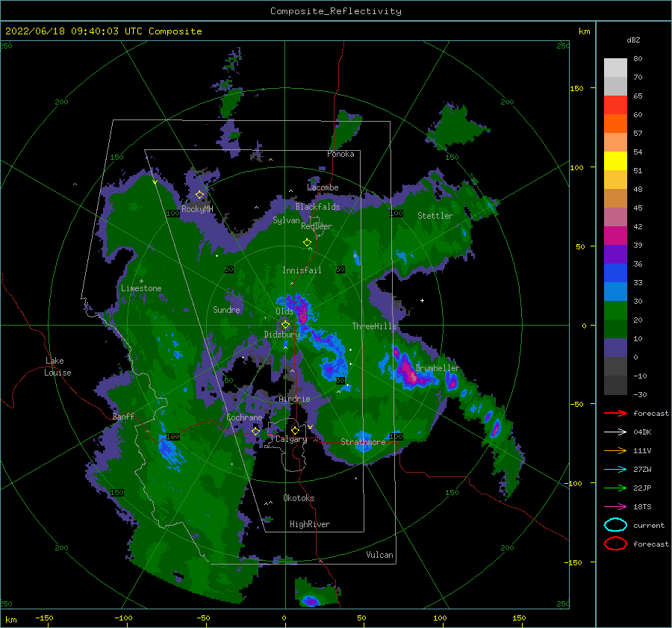Pick the light gray 70-80 dBZ swatch

(615, 68)
